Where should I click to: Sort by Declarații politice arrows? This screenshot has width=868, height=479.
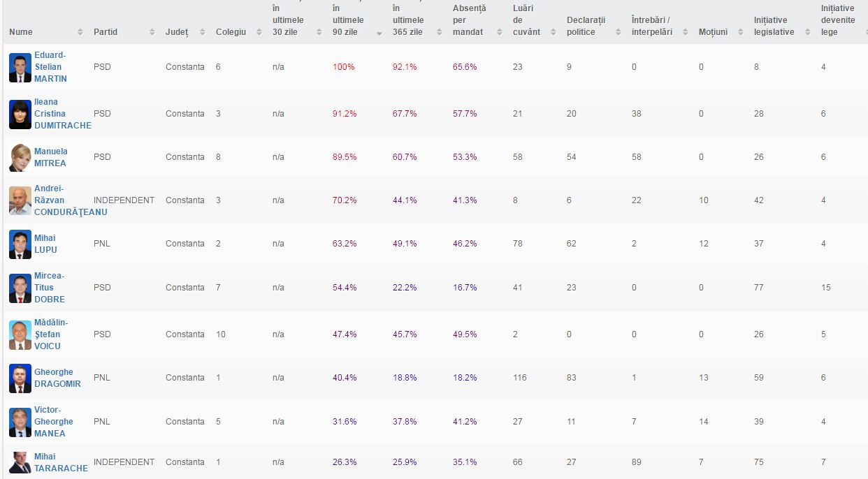tap(618, 32)
